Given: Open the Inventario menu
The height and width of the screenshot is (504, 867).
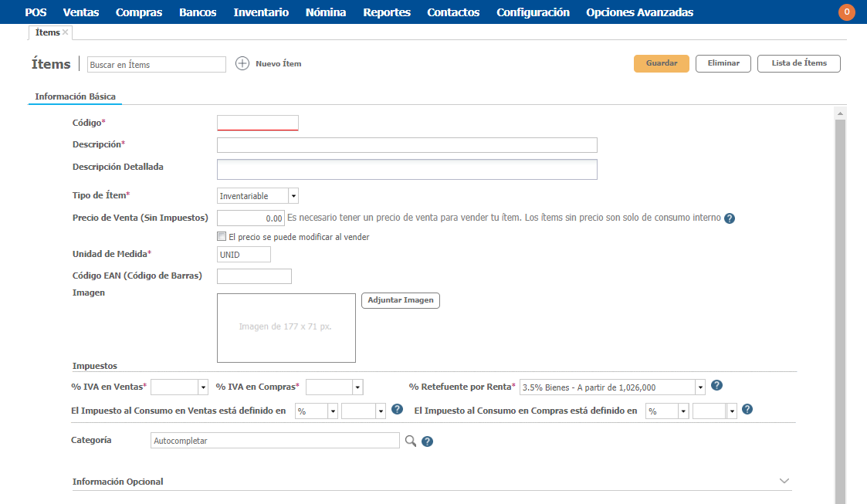Looking at the screenshot, I should 261,12.
